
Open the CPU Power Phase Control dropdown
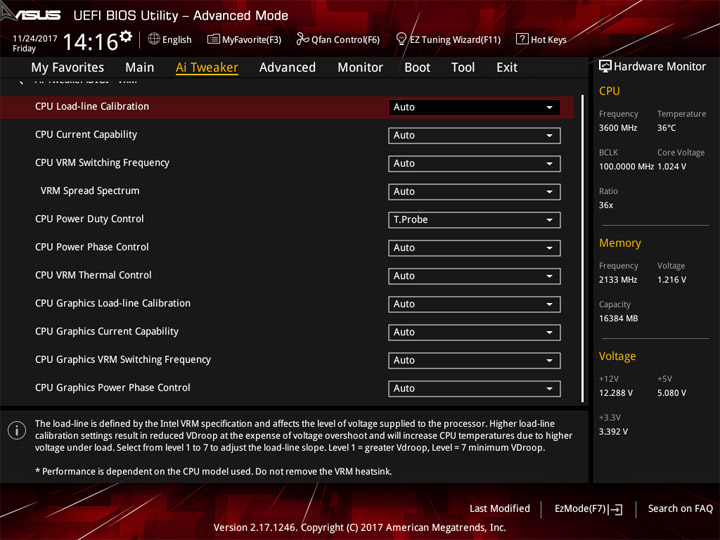[x=474, y=248]
